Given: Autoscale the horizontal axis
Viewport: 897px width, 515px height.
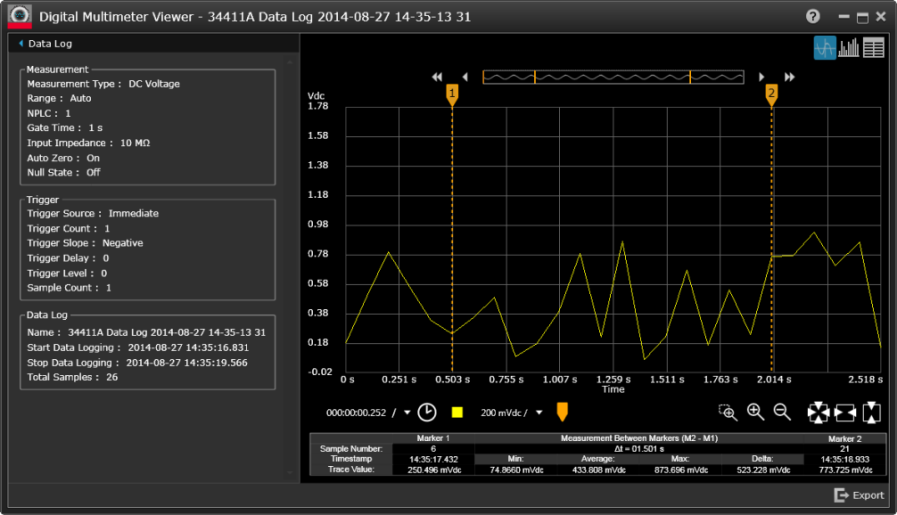Looking at the screenshot, I should coord(845,412).
